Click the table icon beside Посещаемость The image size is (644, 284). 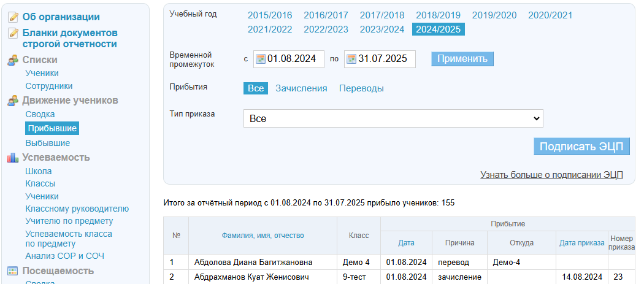pyautogui.click(x=13, y=271)
